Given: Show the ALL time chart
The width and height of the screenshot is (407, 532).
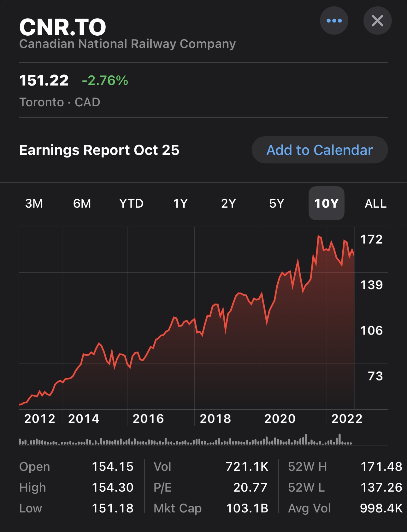Looking at the screenshot, I should [375, 204].
